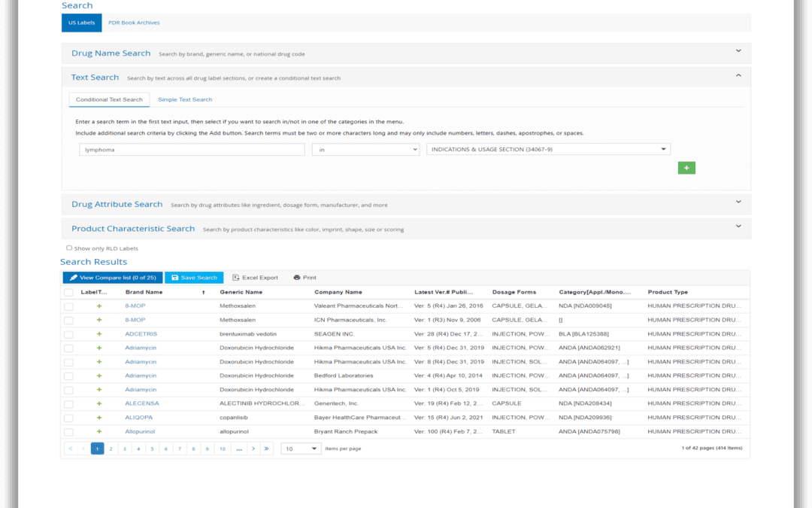
Task: Check the box for Allopurinol row
Action: pyautogui.click(x=68, y=432)
